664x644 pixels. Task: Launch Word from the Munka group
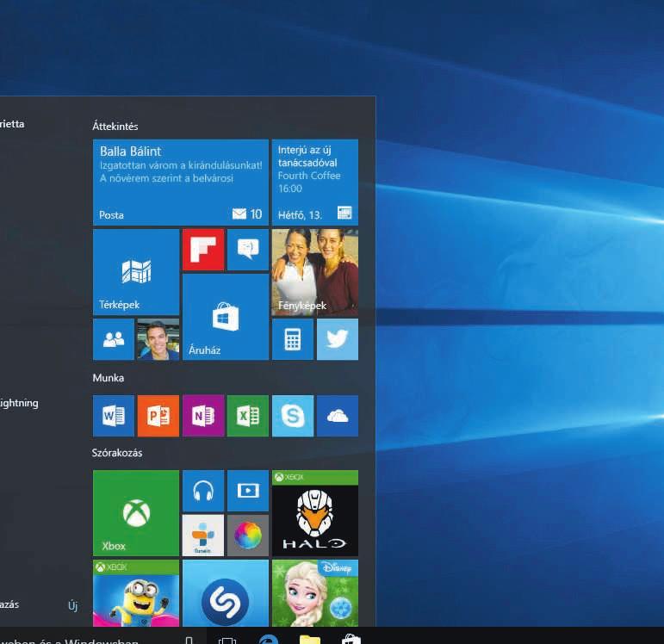[x=114, y=416]
